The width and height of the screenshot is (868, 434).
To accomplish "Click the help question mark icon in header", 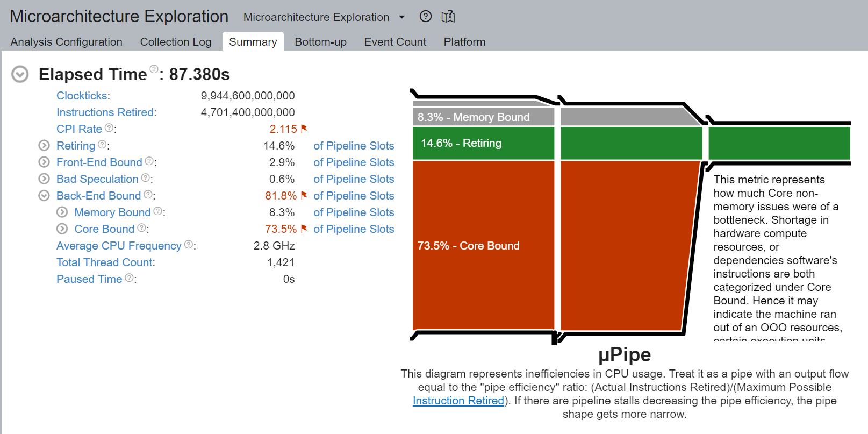I will (x=425, y=17).
